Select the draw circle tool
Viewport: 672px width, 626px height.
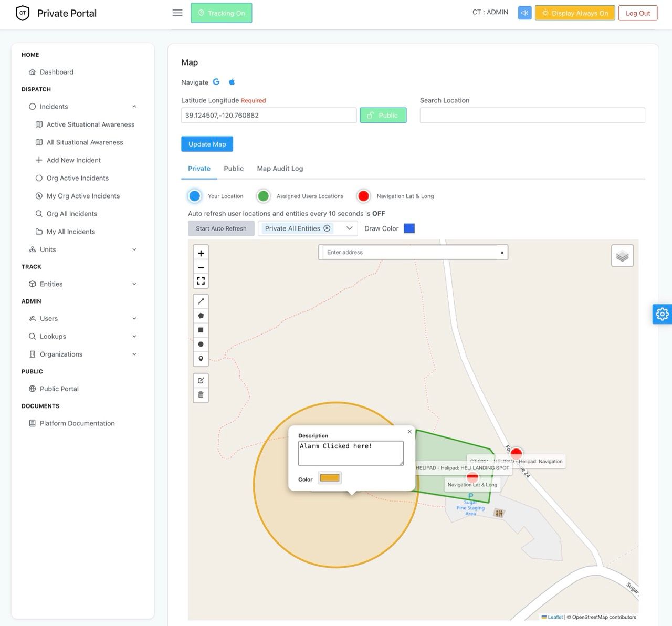201,344
